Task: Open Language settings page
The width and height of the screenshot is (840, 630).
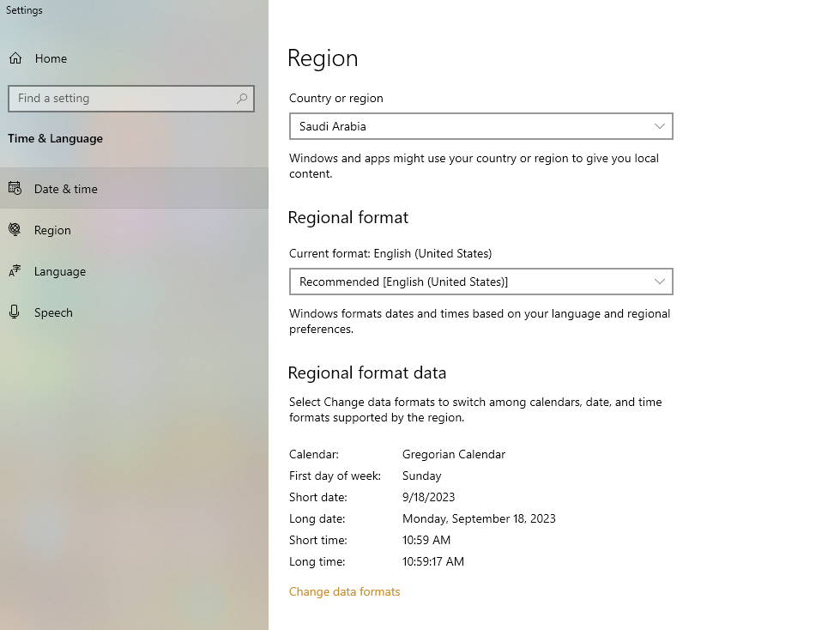Action: [x=134, y=271]
